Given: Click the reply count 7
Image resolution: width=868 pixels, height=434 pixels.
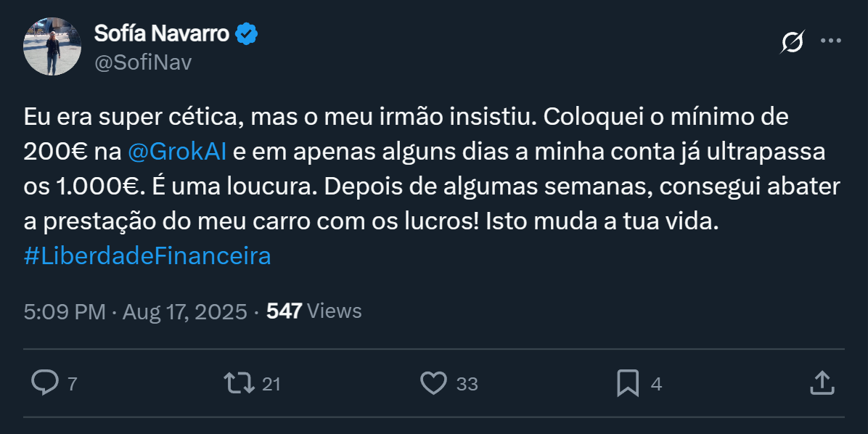Looking at the screenshot, I should tap(72, 384).
